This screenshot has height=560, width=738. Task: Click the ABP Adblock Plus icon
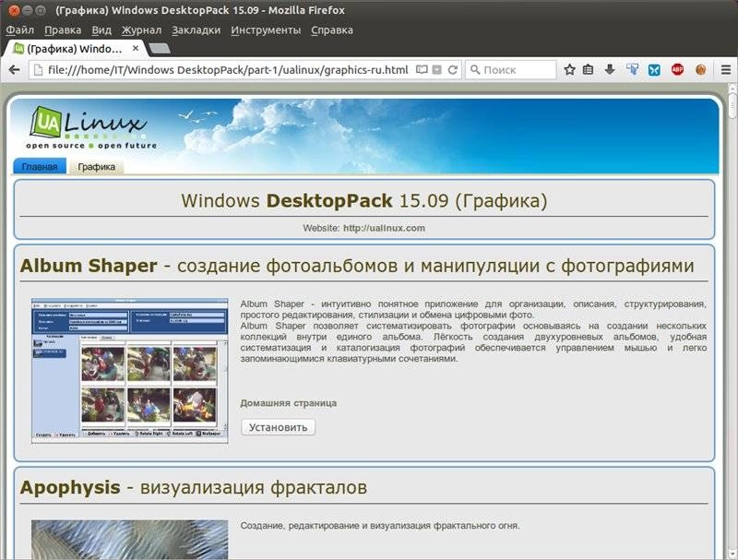pyautogui.click(x=677, y=70)
